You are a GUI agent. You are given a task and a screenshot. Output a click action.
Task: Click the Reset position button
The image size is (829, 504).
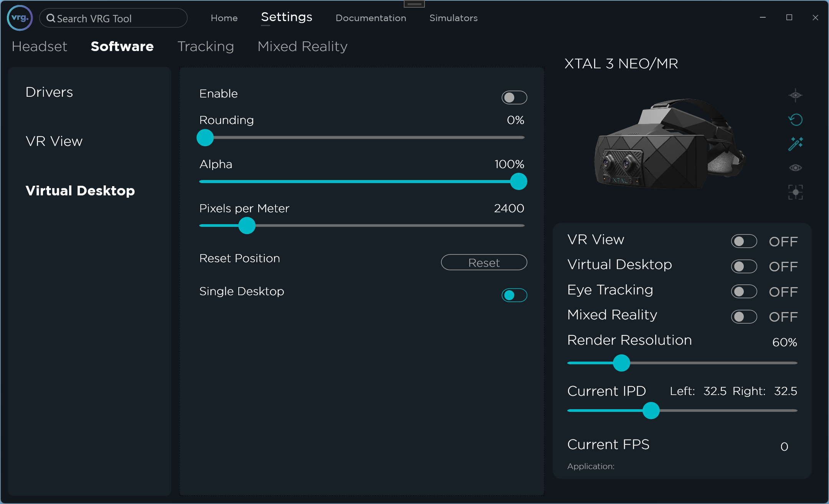point(484,263)
